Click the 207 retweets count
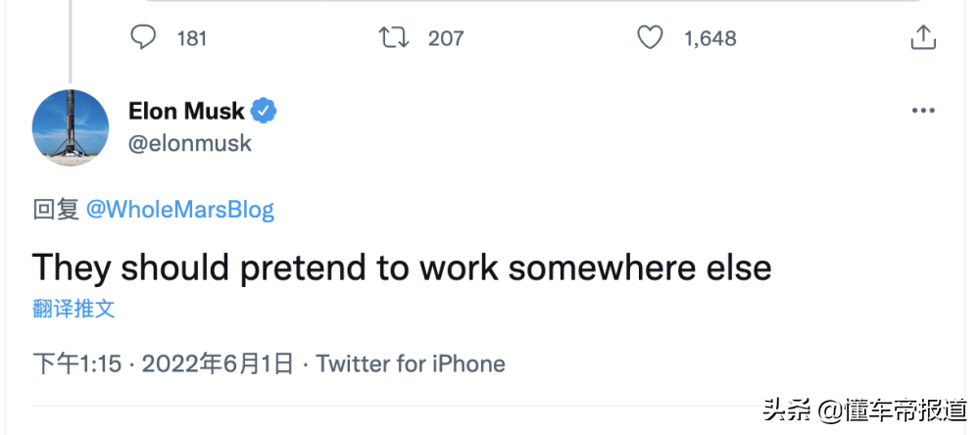The width and height of the screenshot is (980, 435). tap(446, 39)
